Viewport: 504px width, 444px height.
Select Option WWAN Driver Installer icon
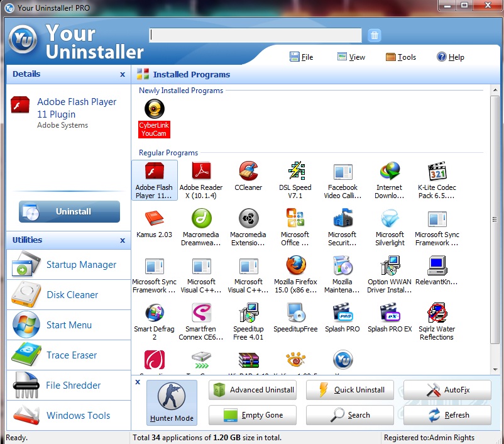390,265
